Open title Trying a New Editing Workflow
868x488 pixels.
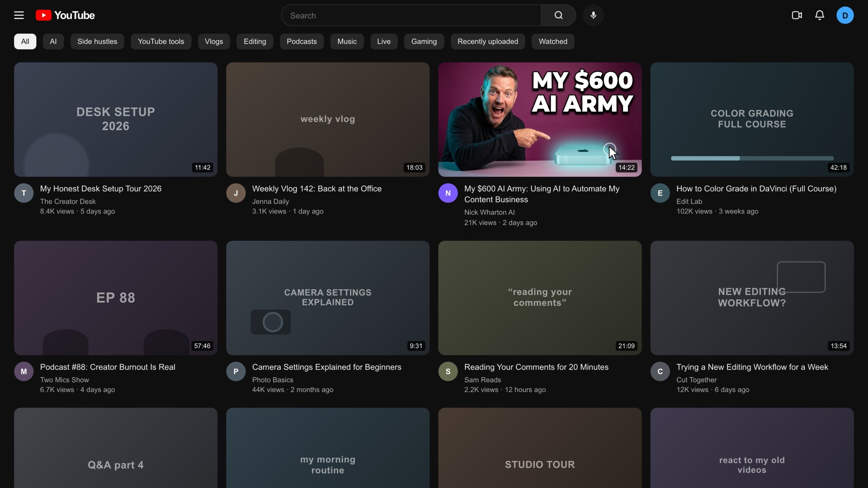coord(752,367)
